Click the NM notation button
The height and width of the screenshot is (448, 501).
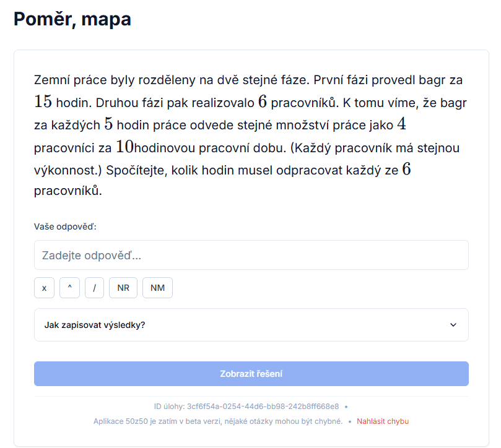tap(157, 287)
